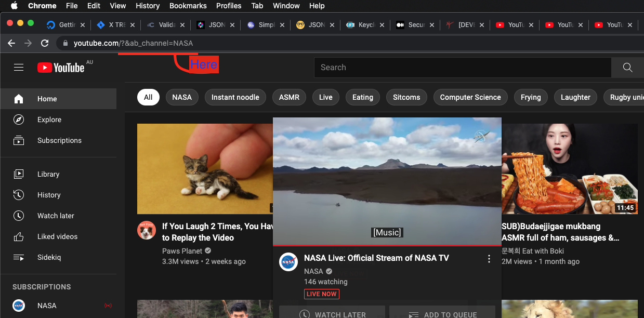
Task: Open Budaejjigae mukbang video title
Action: tap(560, 232)
